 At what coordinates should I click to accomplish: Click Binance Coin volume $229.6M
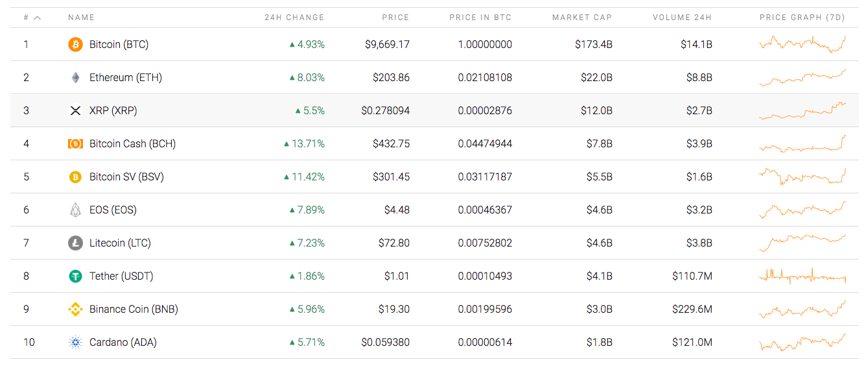click(692, 309)
